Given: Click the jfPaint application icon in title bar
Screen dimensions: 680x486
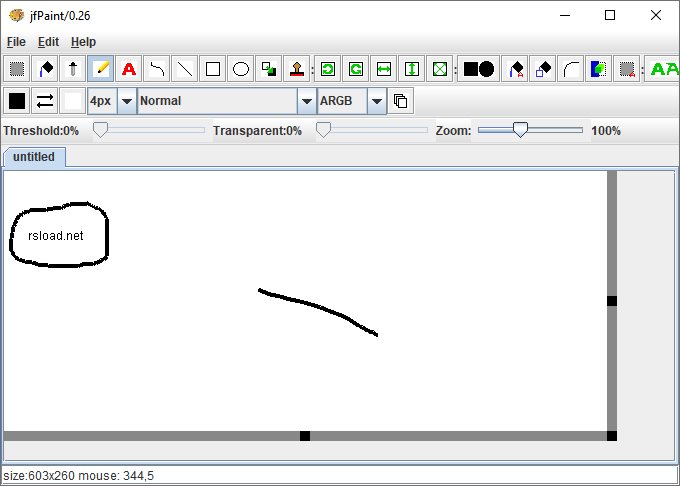Looking at the screenshot, I should click(16, 16).
